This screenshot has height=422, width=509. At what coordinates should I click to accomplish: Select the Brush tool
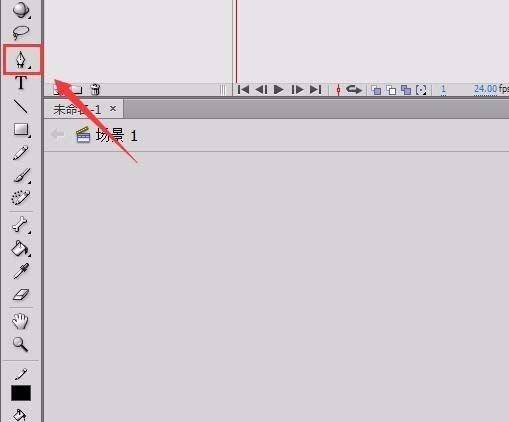click(22, 176)
